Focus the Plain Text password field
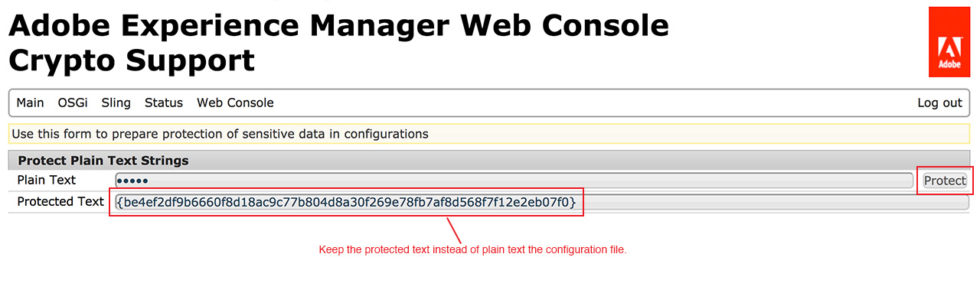 click(514, 181)
